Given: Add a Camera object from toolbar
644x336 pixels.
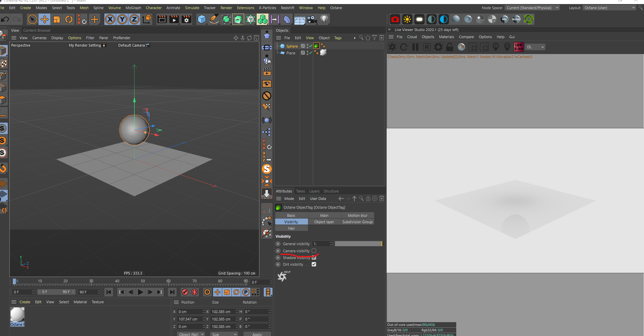Looking at the screenshot, I should (x=312, y=19).
